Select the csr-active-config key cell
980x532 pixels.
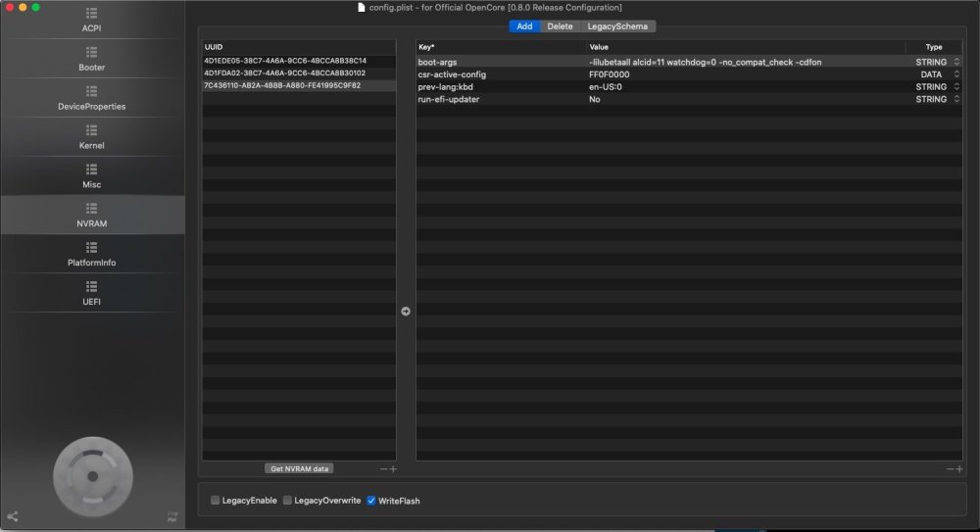[x=501, y=74]
